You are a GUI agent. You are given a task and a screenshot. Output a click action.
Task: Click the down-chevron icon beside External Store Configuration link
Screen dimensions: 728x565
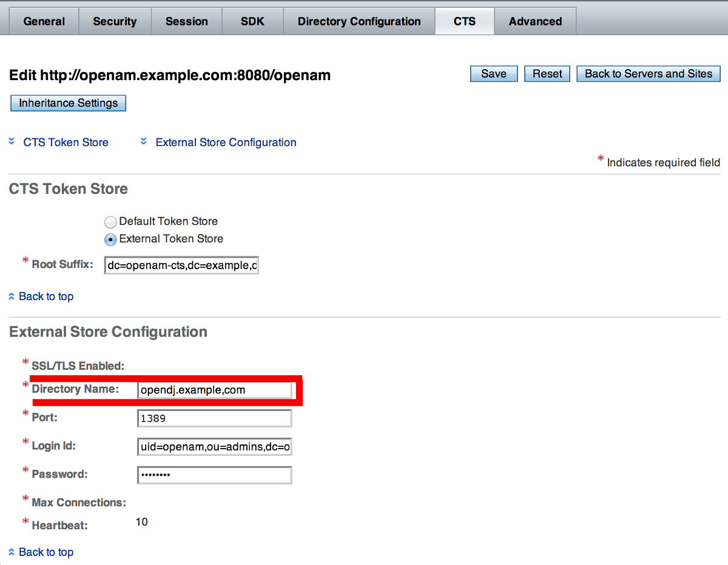click(x=144, y=142)
